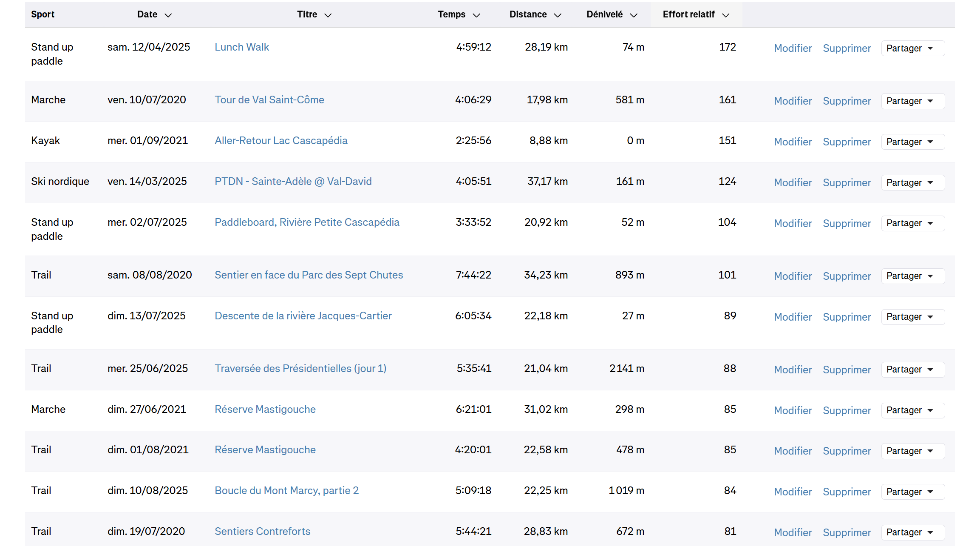The image size is (980, 546).
Task: Open Aller-Retour Lac Cascapédia activity
Action: [x=280, y=141]
